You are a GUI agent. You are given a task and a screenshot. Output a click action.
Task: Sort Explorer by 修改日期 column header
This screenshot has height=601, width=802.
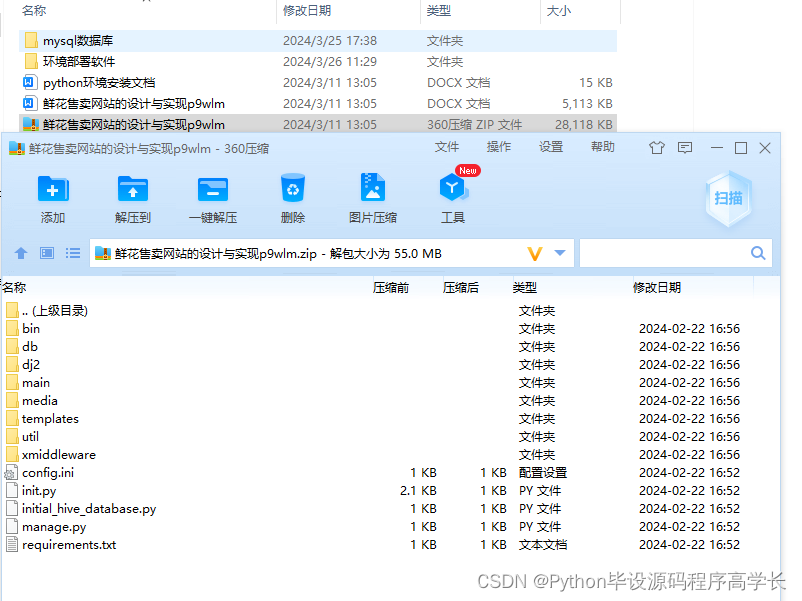[307, 11]
